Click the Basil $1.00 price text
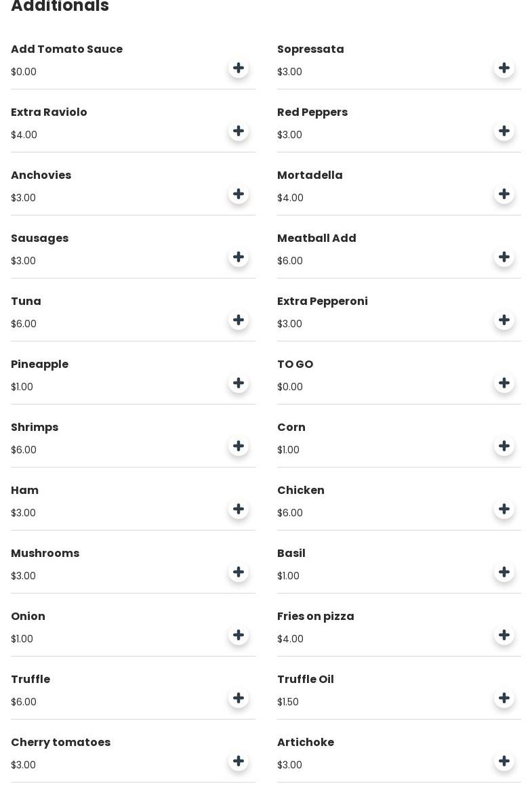 coord(288,576)
